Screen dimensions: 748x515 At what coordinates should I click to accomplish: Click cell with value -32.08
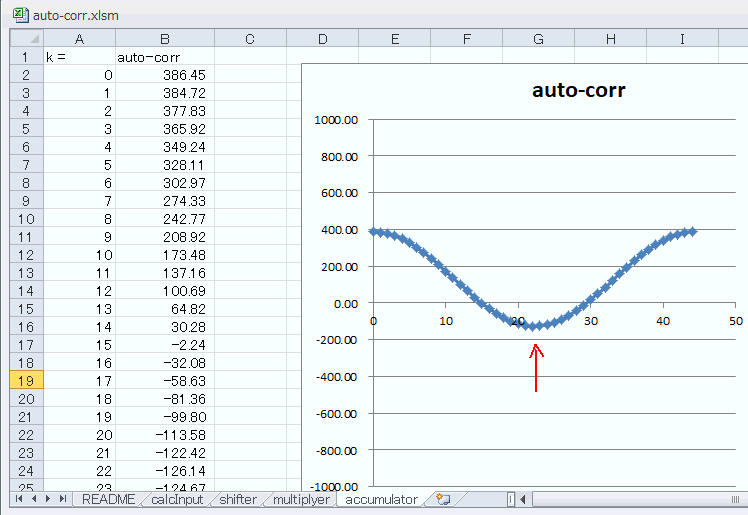[x=165, y=362]
